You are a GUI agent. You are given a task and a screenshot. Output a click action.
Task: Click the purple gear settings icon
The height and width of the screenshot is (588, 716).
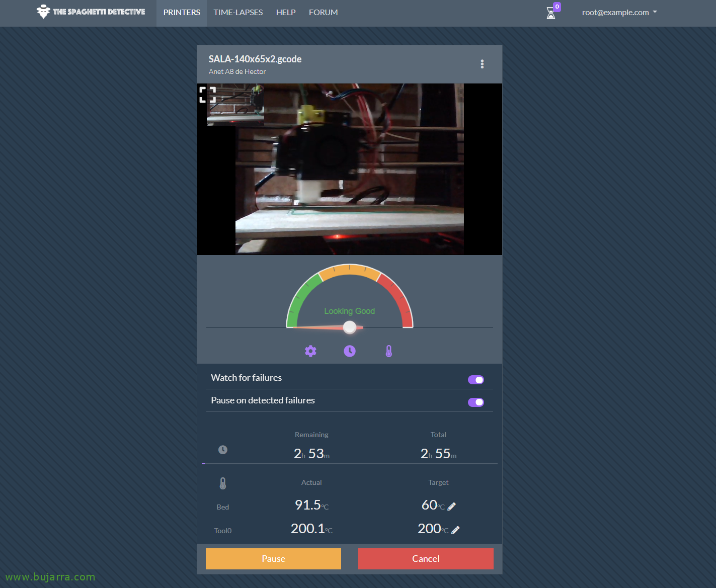pos(310,351)
